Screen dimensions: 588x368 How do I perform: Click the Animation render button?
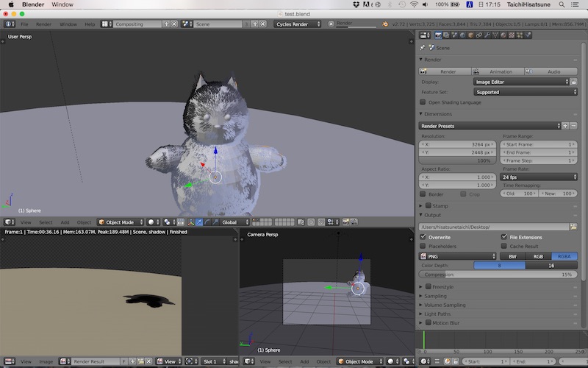(498, 71)
